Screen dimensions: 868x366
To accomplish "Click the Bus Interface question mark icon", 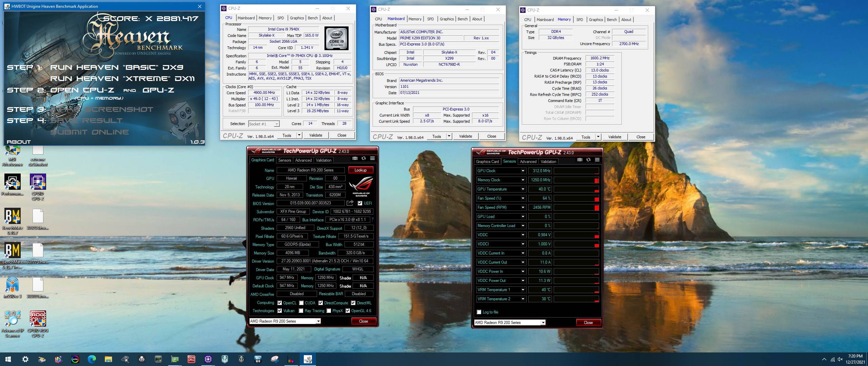I will 373,220.
